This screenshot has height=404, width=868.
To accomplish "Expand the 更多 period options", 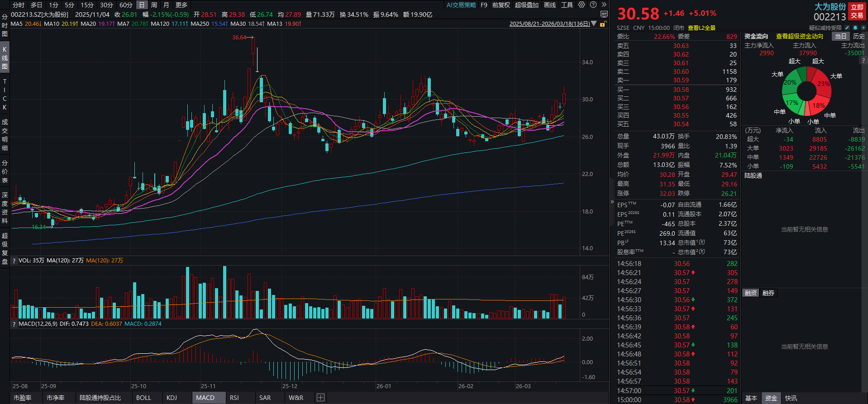I will [181, 5].
